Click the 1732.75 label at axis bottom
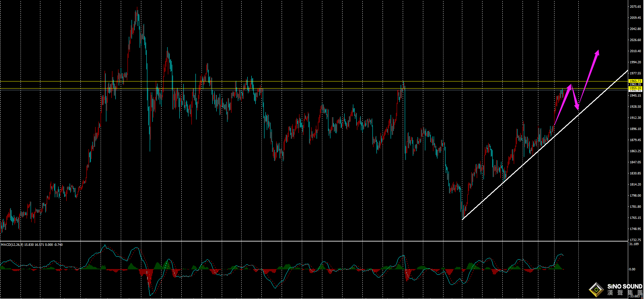This screenshot has height=299, width=644. [635, 240]
